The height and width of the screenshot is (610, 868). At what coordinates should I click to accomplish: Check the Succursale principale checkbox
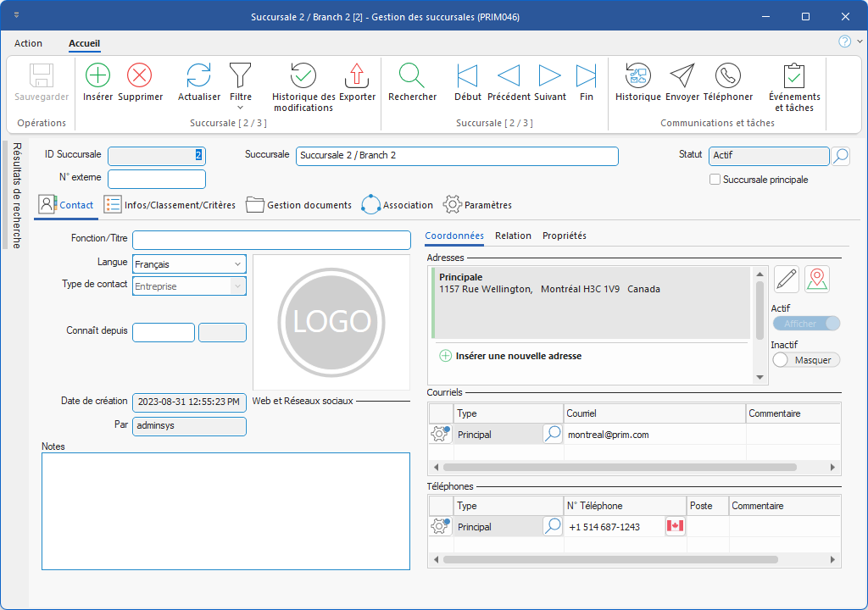[715, 180]
